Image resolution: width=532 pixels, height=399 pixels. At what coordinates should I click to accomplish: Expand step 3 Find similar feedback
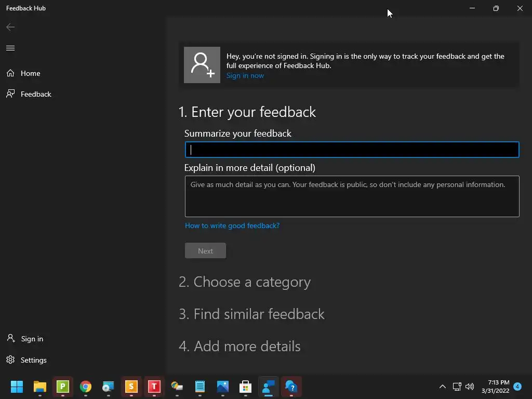[x=251, y=314]
